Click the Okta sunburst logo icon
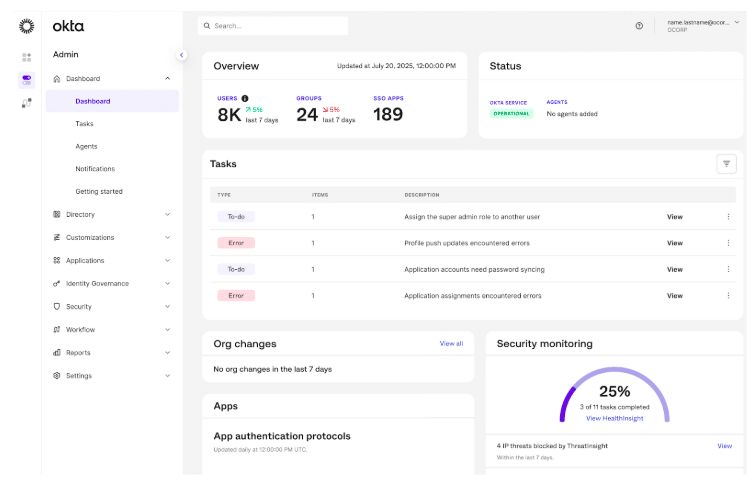The image size is (756, 482). [27, 26]
